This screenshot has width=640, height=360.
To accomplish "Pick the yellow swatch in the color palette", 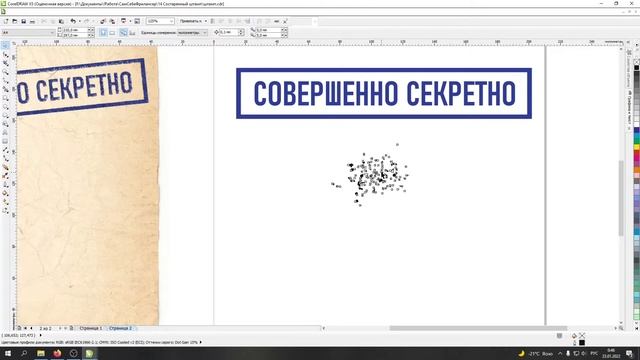I will (637, 147).
